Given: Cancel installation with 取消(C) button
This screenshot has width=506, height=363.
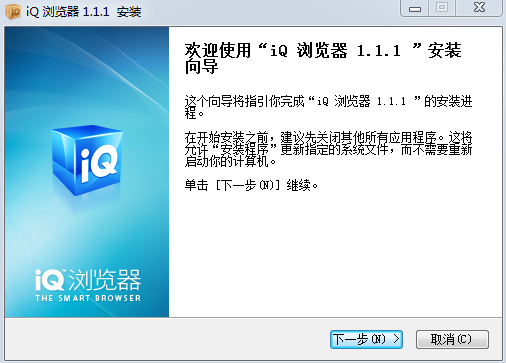Looking at the screenshot, I should [x=452, y=340].
